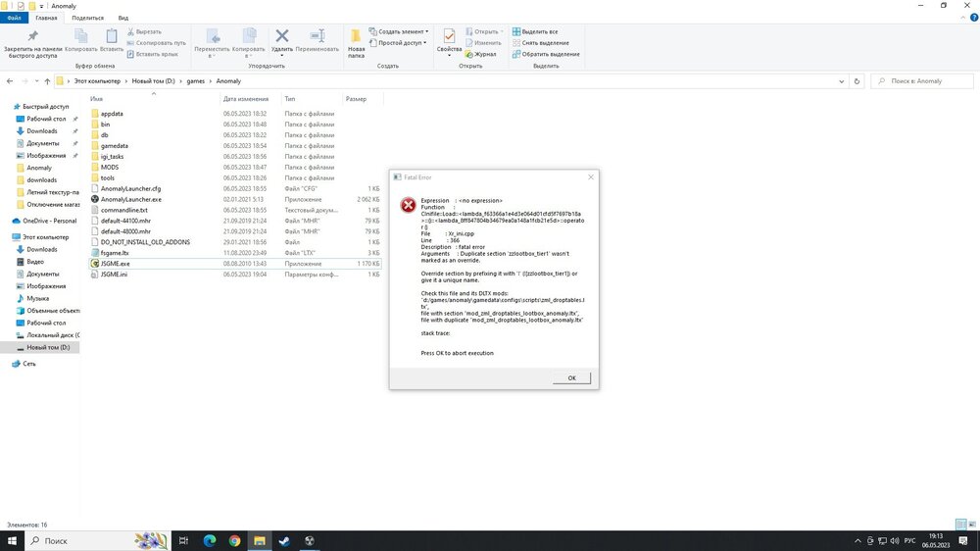Open Steam from the taskbar
The width and height of the screenshot is (980, 551).
pos(285,540)
